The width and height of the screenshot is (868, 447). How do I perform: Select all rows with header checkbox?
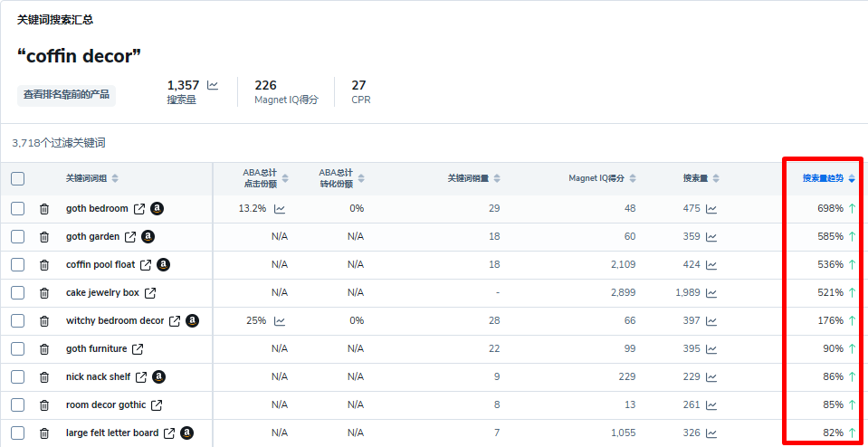point(18,179)
